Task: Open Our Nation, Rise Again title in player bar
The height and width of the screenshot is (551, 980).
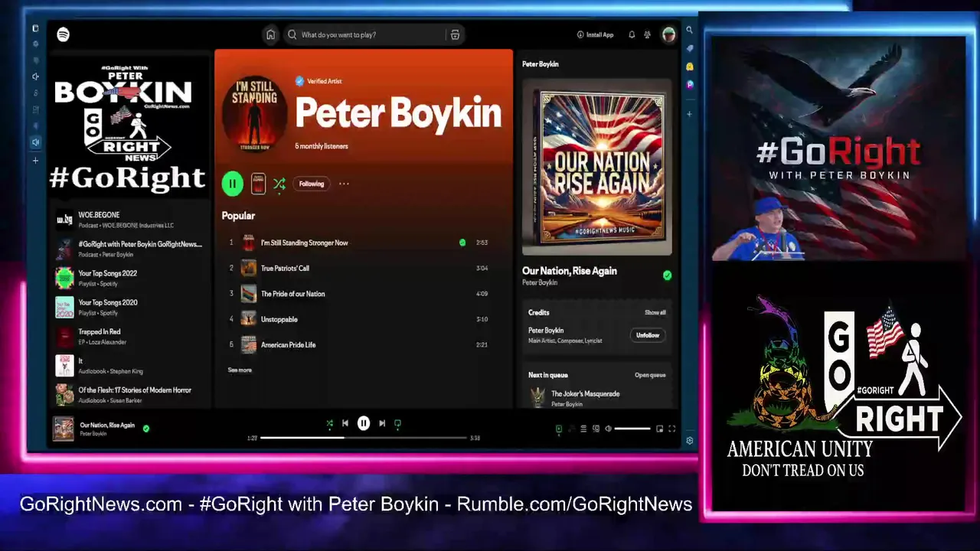Action: click(x=107, y=425)
